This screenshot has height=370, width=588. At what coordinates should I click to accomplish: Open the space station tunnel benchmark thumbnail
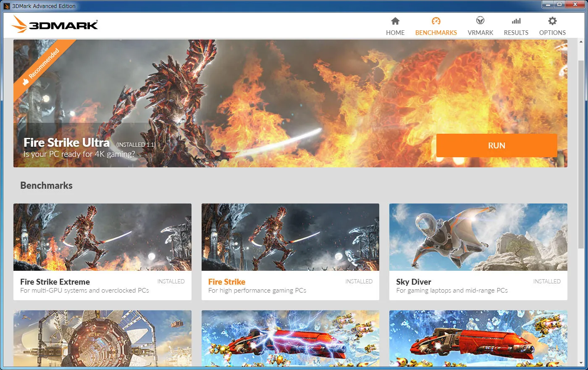(x=102, y=338)
